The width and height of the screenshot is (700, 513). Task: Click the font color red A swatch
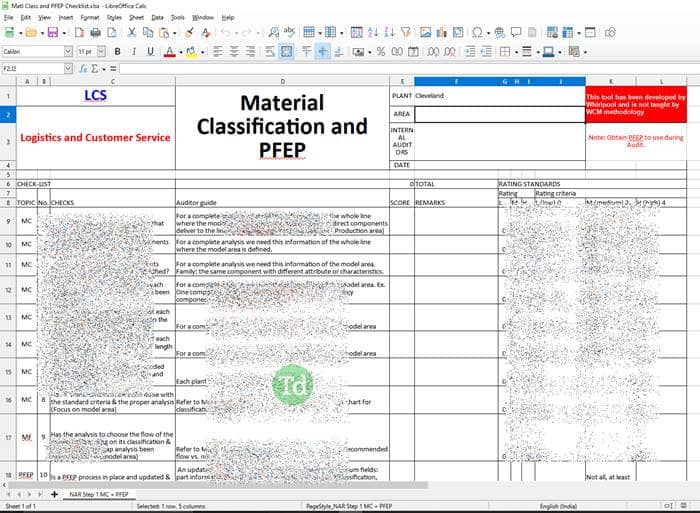tap(170, 51)
